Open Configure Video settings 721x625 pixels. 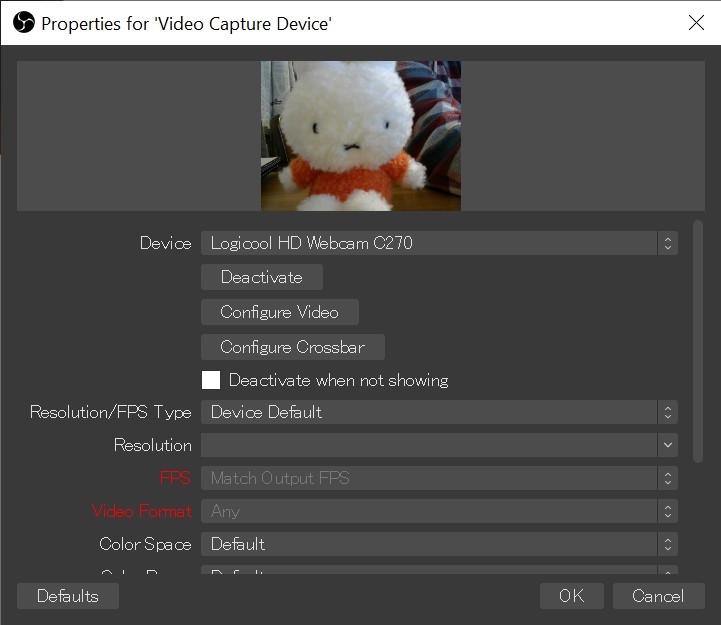[x=280, y=312]
